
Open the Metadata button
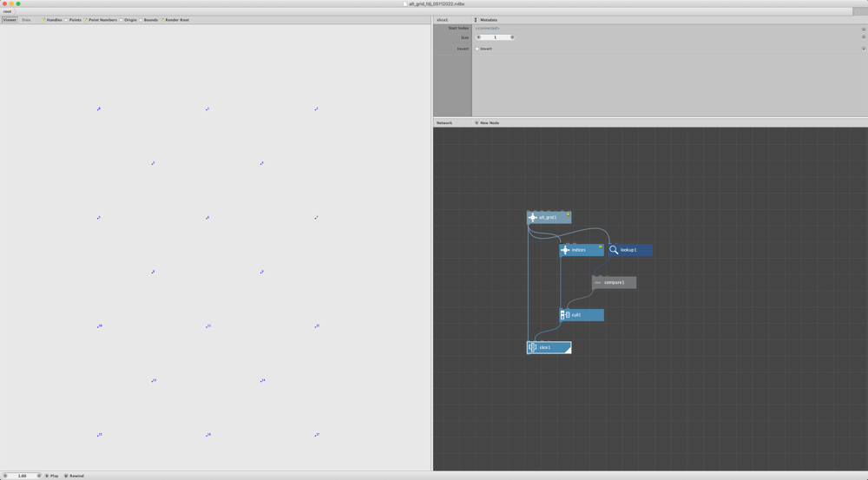pos(486,20)
